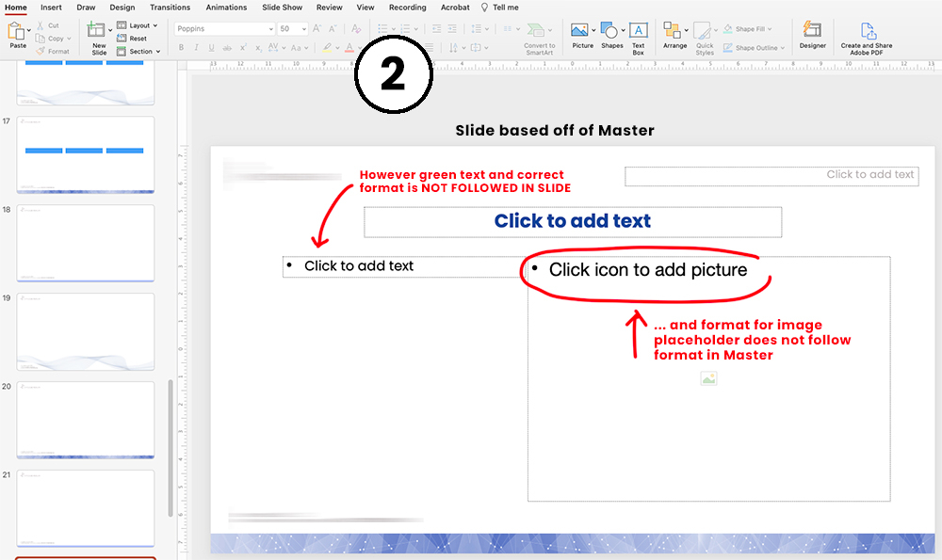This screenshot has height=560, width=942.
Task: Select slide 17 thumbnail
Action: pyautogui.click(x=86, y=155)
